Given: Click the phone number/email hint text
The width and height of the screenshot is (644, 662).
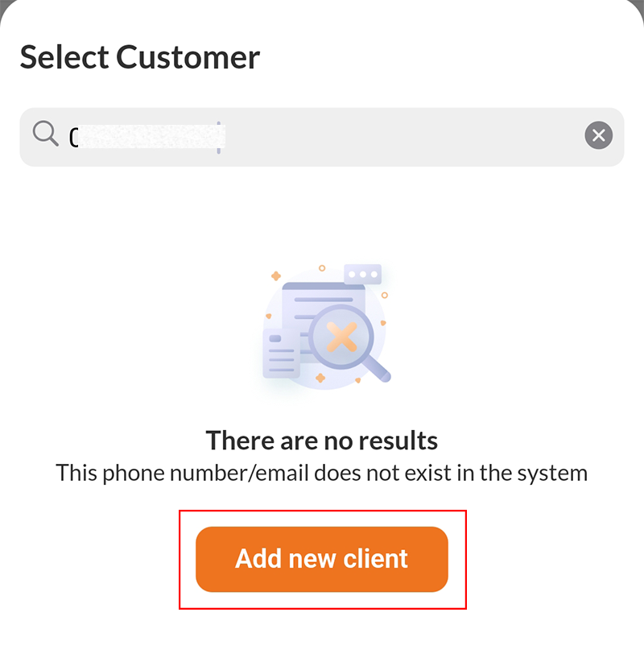Looking at the screenshot, I should [x=322, y=473].
